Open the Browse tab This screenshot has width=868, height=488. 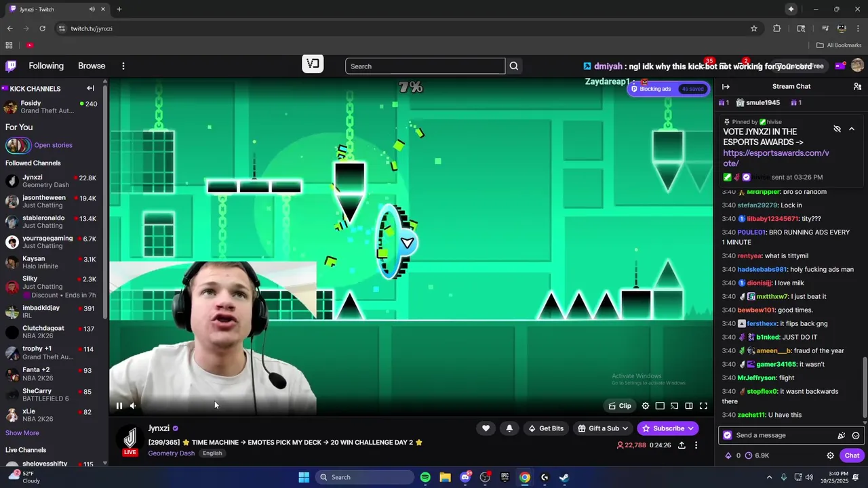point(92,66)
